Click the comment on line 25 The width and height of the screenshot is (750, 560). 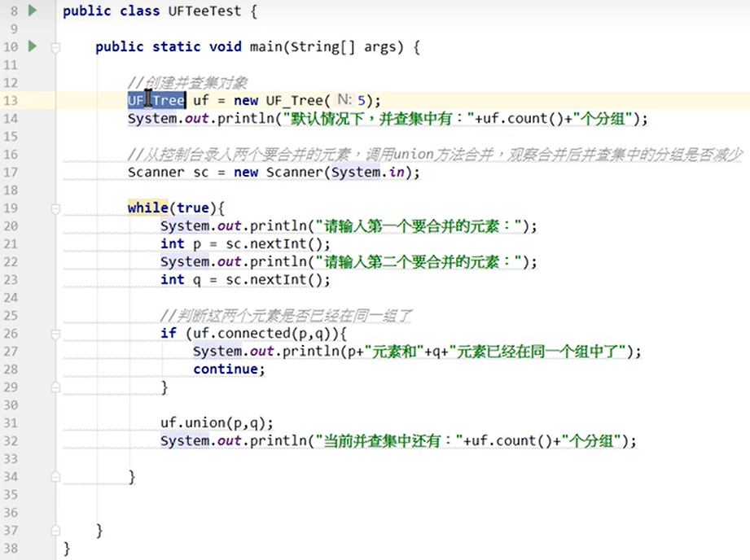[x=286, y=316]
